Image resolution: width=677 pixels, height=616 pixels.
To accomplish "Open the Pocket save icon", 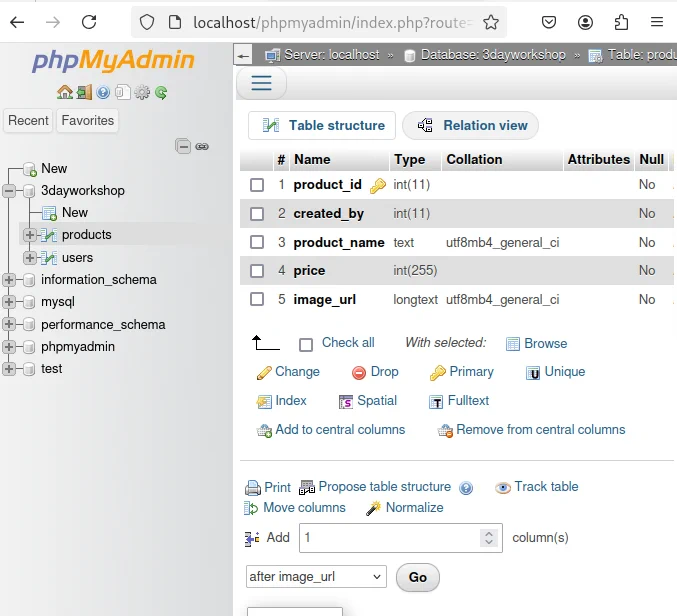I will click(549, 22).
